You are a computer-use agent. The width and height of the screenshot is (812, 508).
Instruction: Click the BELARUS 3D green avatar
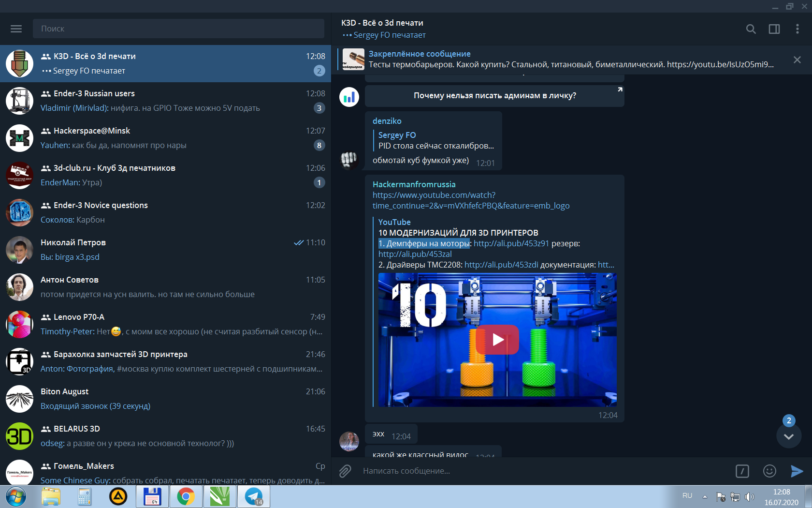click(x=19, y=436)
